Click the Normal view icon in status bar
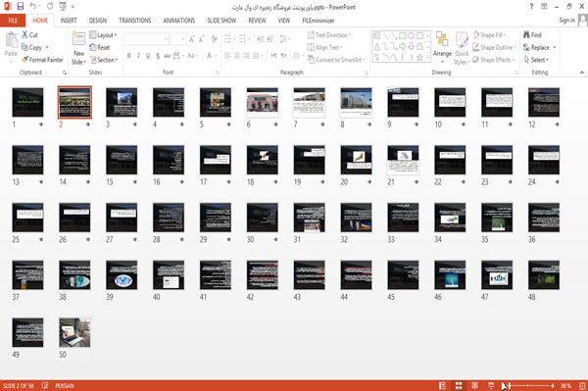 [x=443, y=386]
